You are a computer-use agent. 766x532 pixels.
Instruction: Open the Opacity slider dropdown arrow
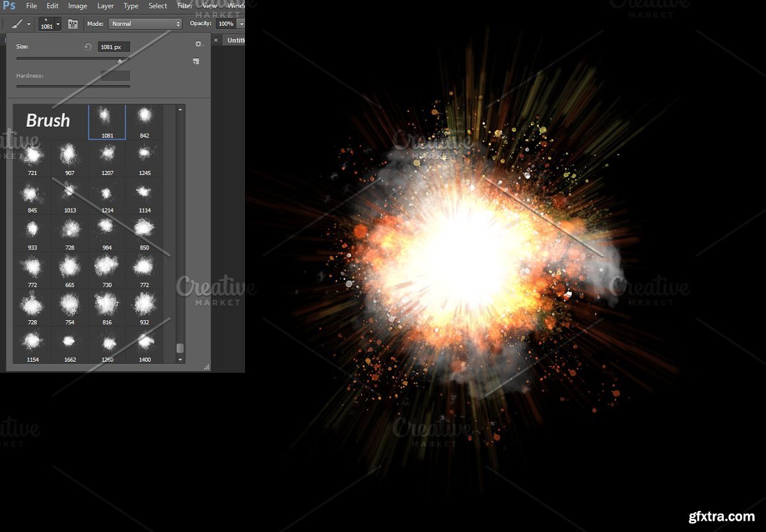coord(241,24)
